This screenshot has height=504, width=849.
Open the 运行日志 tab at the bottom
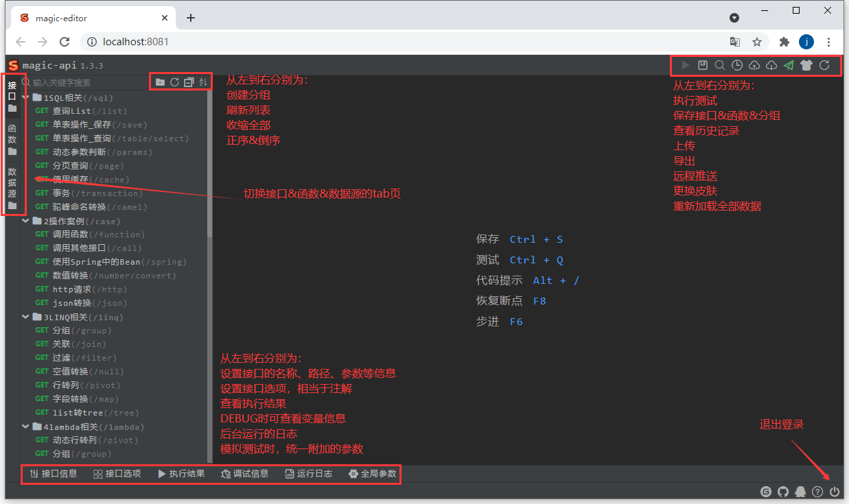309,473
